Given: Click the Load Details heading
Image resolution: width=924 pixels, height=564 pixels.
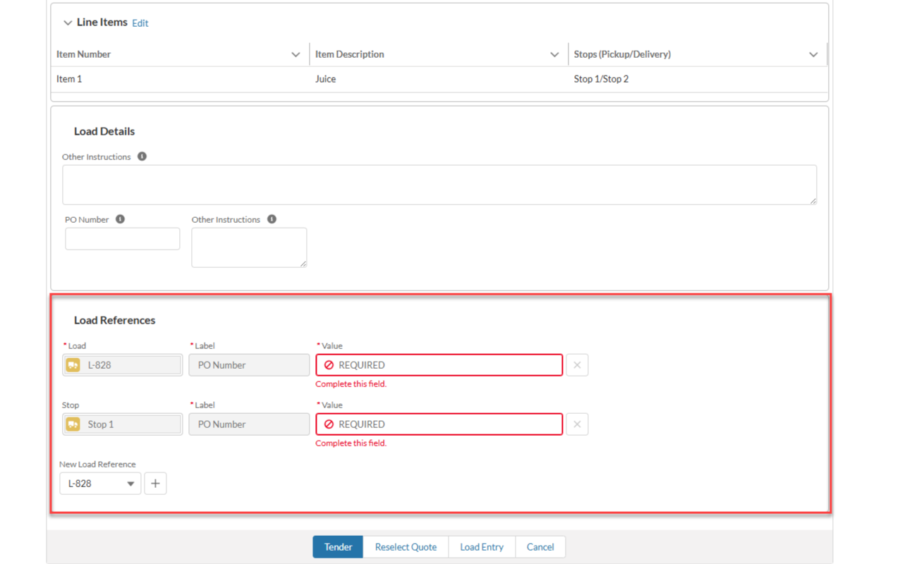Looking at the screenshot, I should (x=104, y=131).
